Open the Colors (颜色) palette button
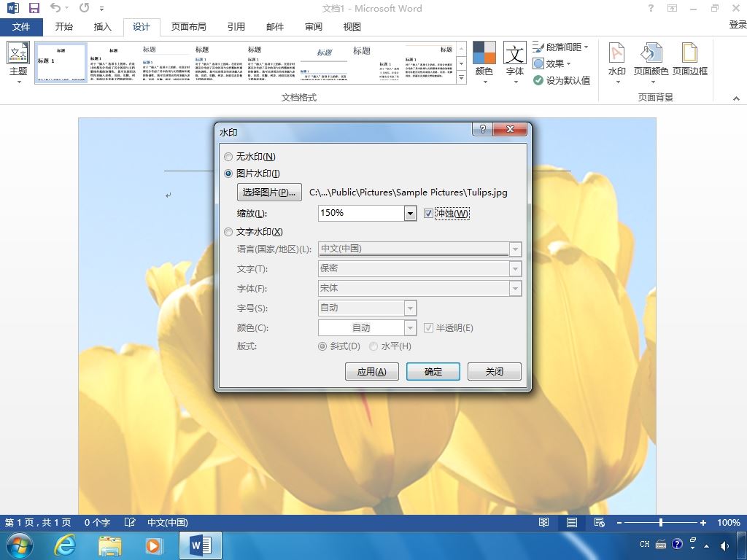This screenshot has height=560, width=747. [x=484, y=63]
